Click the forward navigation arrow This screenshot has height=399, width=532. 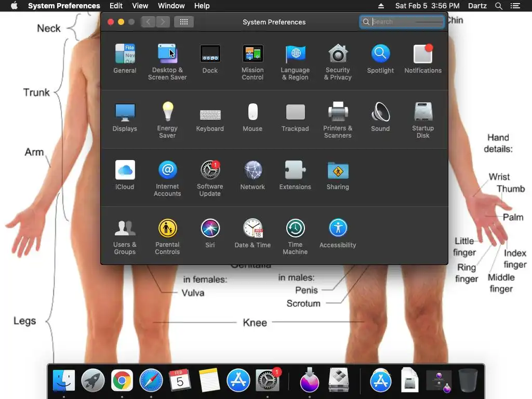click(x=163, y=22)
